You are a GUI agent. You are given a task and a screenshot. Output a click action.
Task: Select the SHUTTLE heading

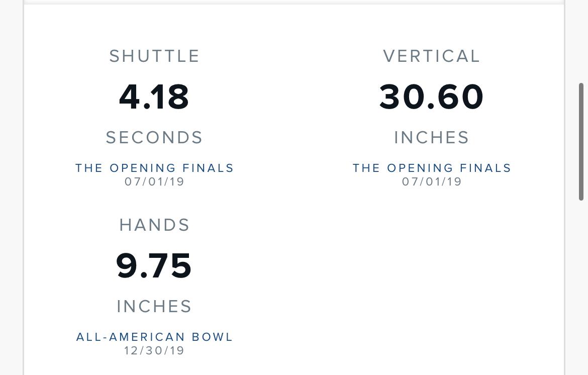(x=154, y=56)
